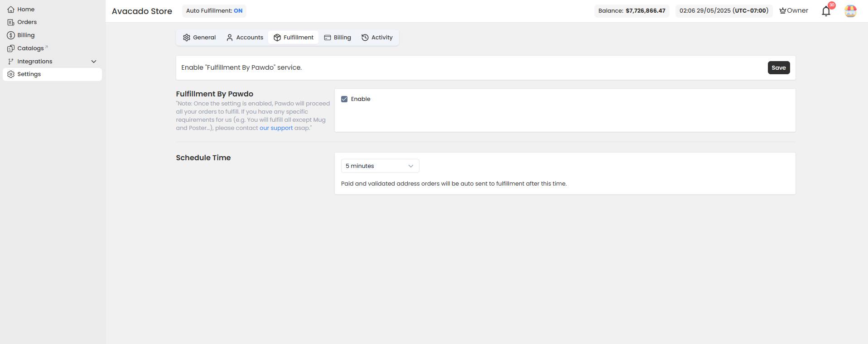Uncheck the Enable fulfillment checkbox
Screen dimensions: 868x344
point(344,99)
